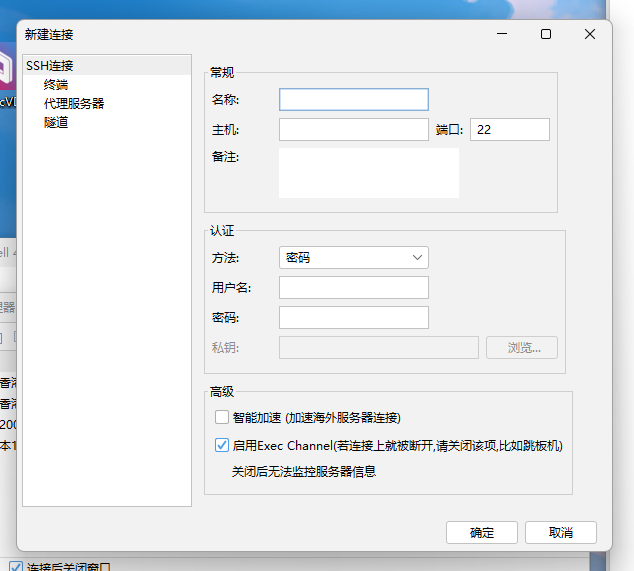This screenshot has height=571, width=634.
Task: Open the 代理服务器 settings page
Action: (x=74, y=103)
